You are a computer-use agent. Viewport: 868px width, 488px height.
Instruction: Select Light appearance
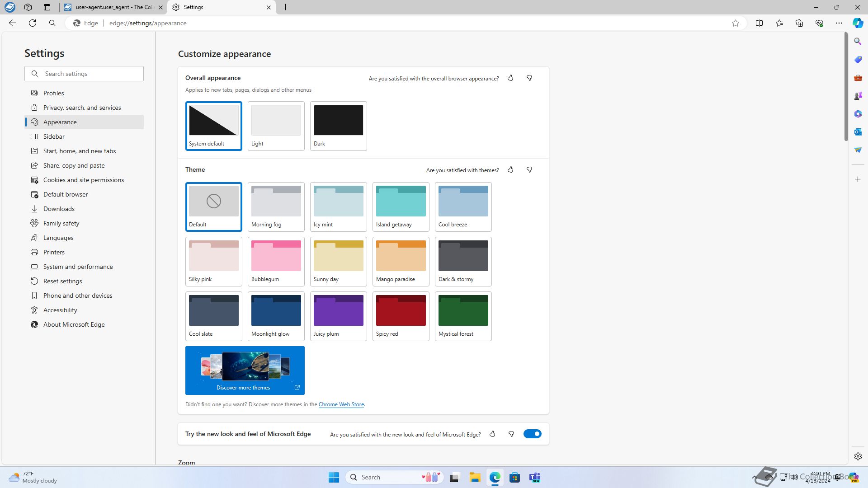pos(276,126)
